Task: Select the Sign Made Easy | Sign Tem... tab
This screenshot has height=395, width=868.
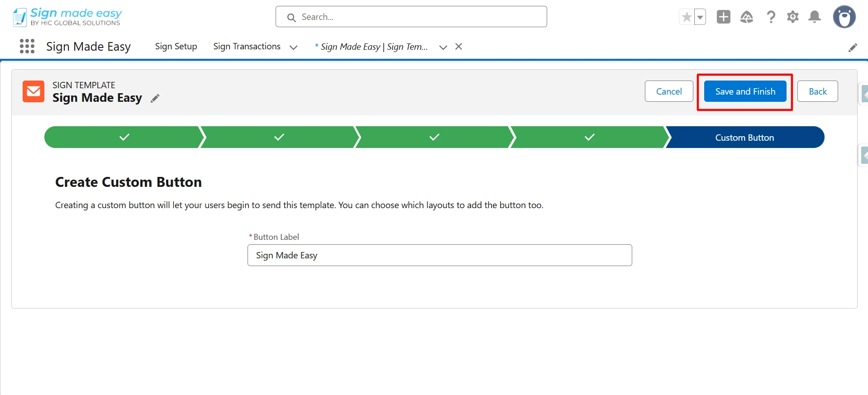Action: (372, 47)
